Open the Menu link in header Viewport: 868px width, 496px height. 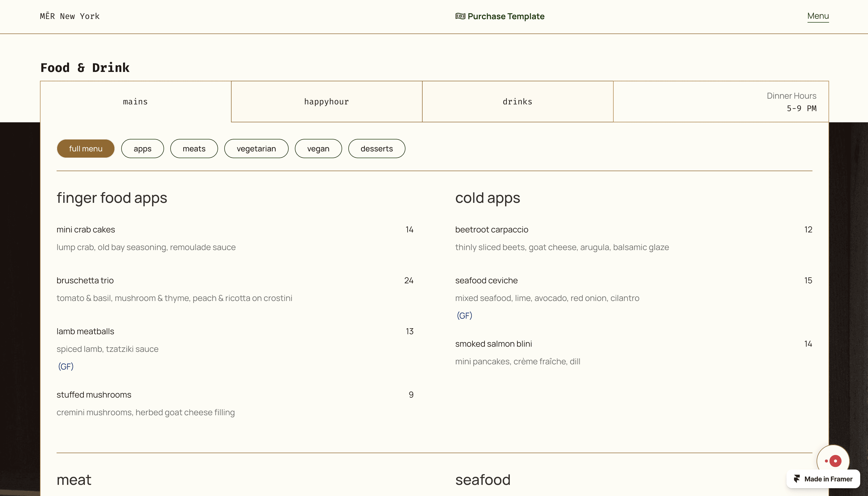818,16
